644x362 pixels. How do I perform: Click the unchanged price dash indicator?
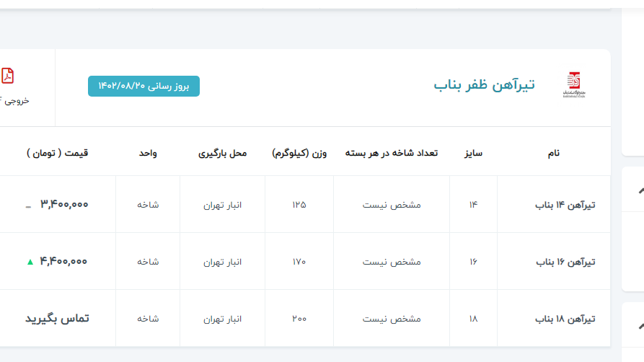pos(28,206)
